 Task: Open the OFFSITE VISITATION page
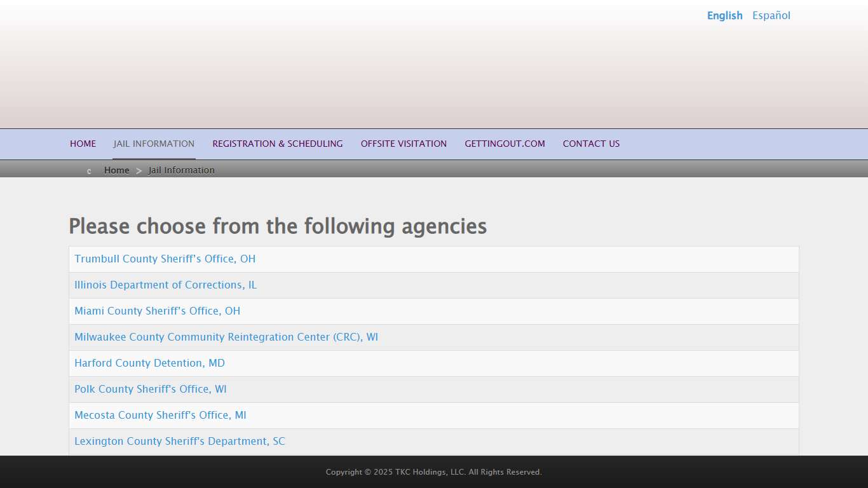tap(403, 144)
